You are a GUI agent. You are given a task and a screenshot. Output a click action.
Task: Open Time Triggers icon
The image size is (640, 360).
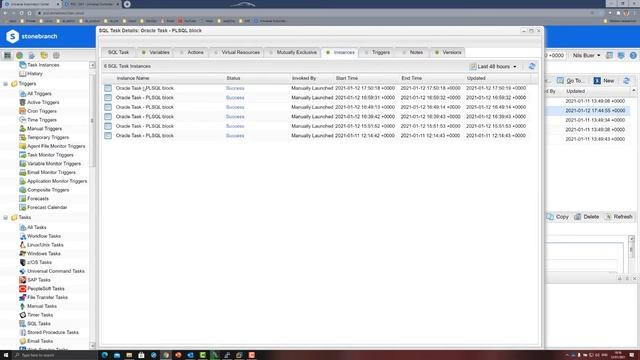23,120
